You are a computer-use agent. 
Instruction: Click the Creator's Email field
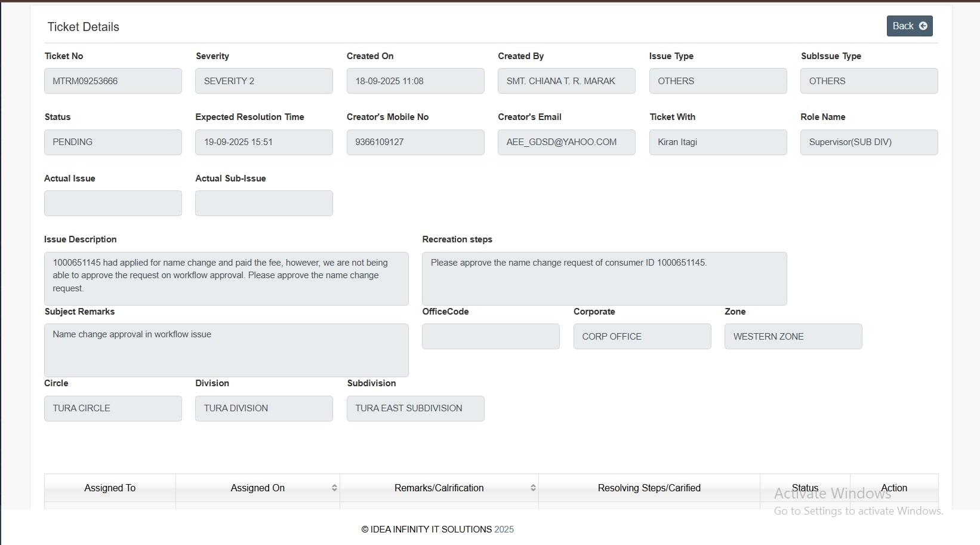(x=566, y=142)
